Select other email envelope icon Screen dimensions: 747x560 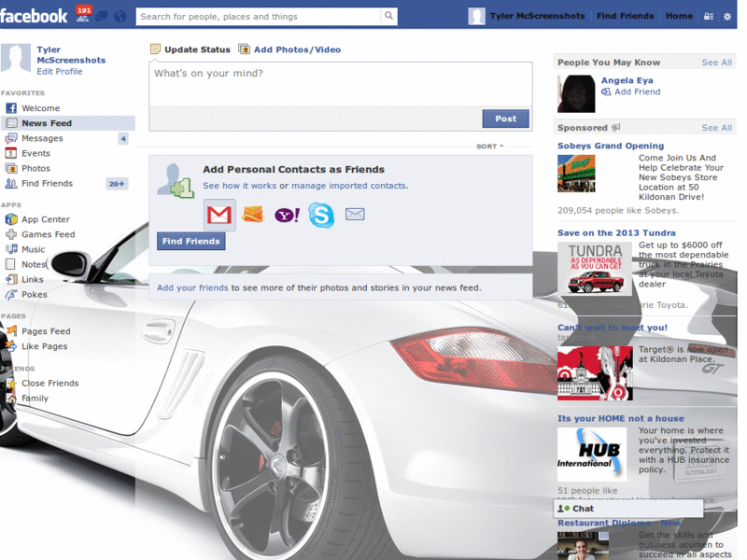(x=355, y=215)
